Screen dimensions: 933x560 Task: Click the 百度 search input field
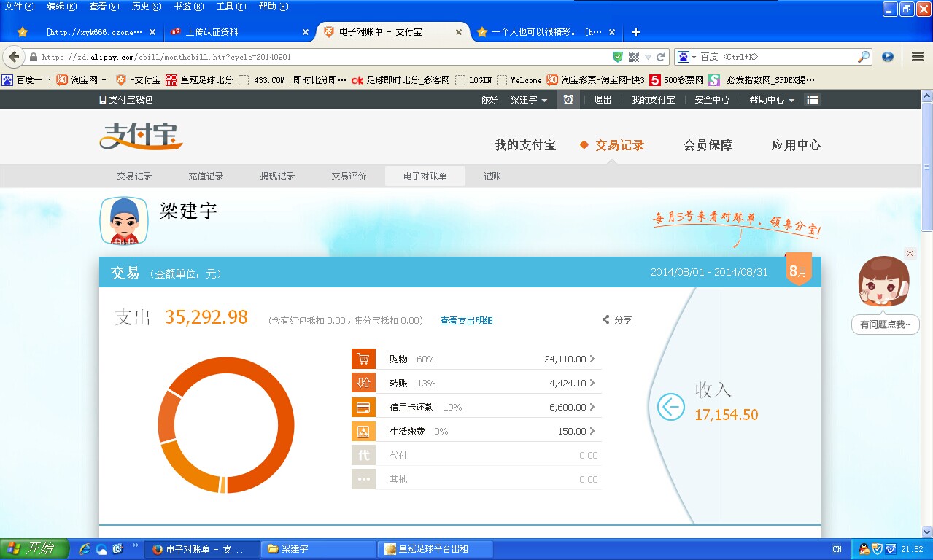point(777,57)
